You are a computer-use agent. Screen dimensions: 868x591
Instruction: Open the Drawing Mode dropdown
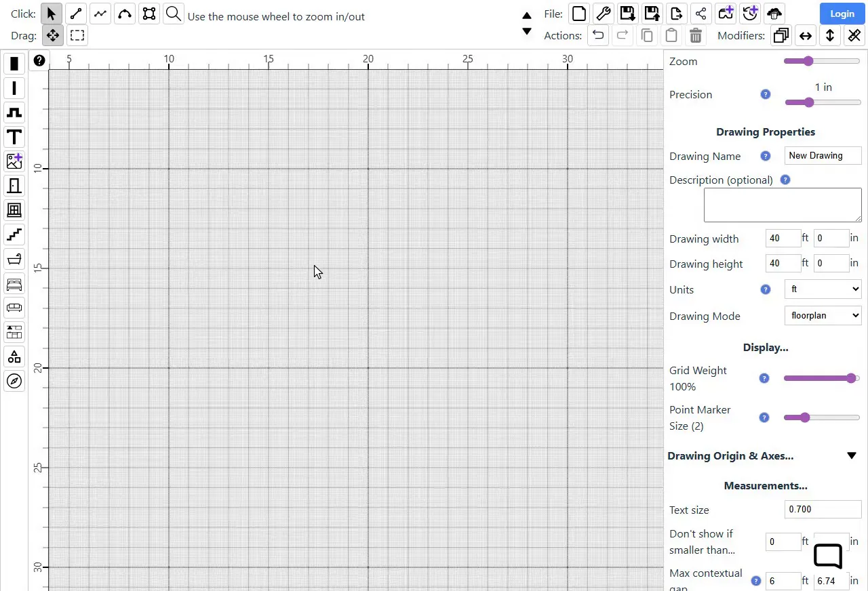(x=823, y=315)
